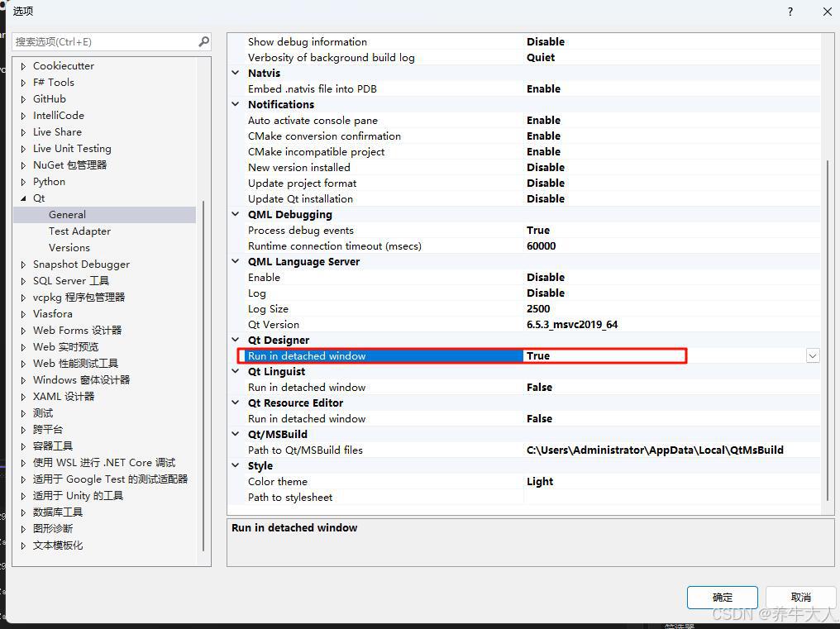Expand the Live Share node arrow

pos(23,133)
